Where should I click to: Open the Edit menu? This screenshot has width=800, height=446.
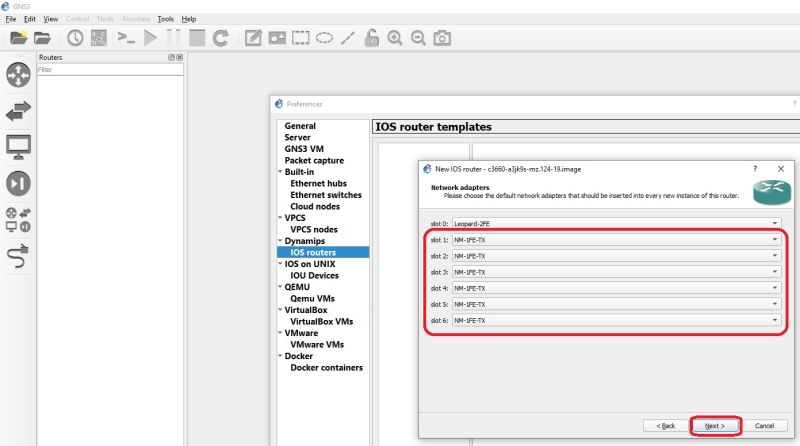(x=30, y=19)
